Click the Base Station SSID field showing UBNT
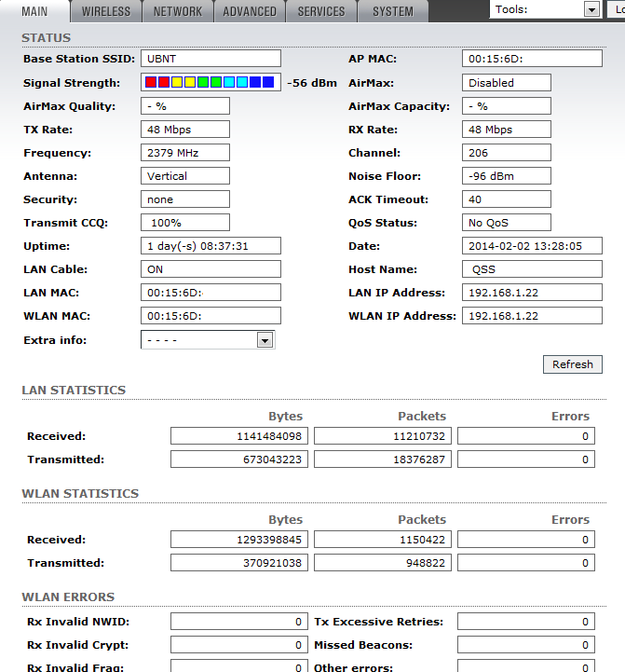625x672 pixels. [x=211, y=59]
